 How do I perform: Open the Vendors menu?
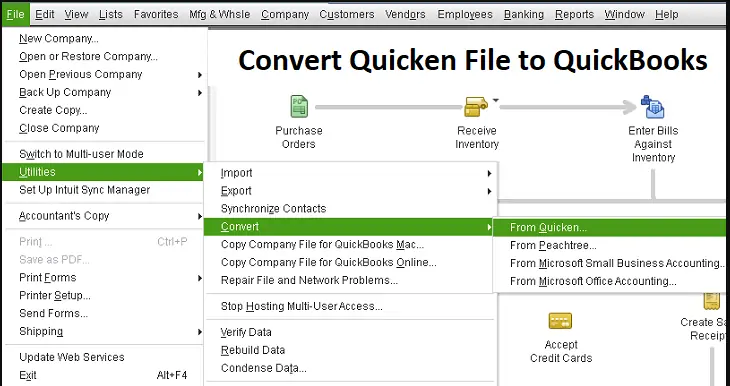pyautogui.click(x=405, y=14)
